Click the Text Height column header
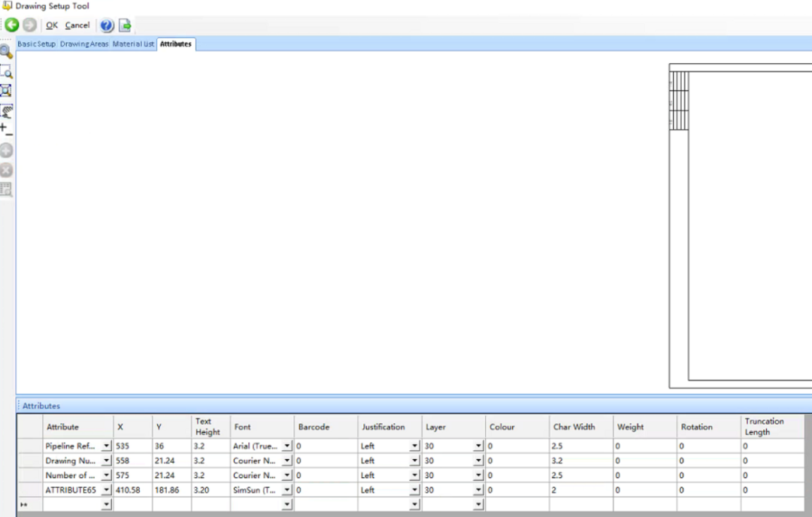This screenshot has width=812, height=517. pyautogui.click(x=211, y=427)
